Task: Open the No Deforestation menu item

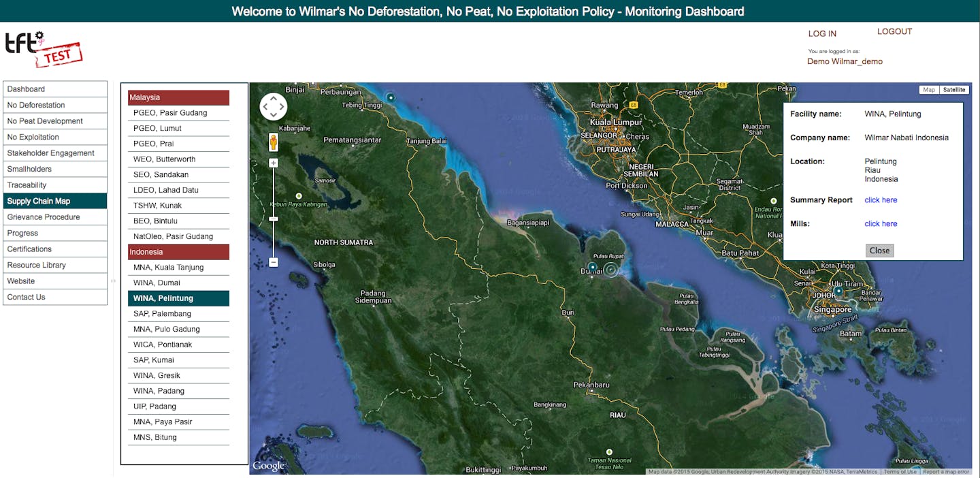Action: click(x=55, y=105)
